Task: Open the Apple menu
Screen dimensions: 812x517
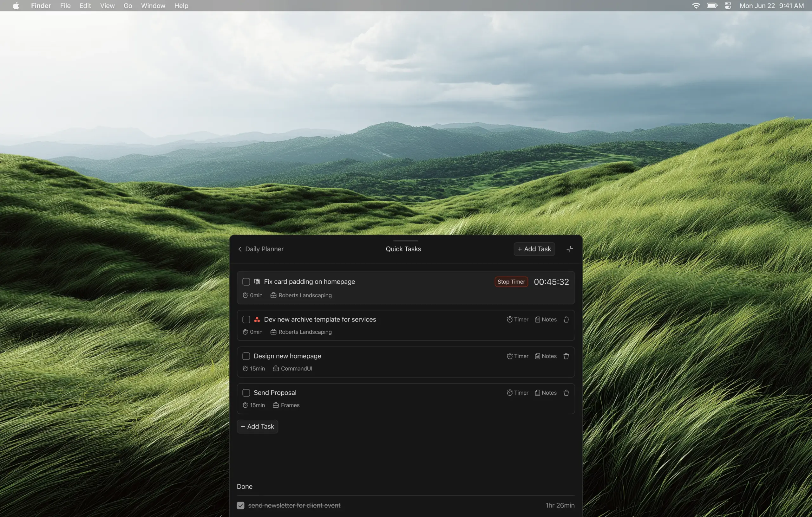Action: tap(16, 6)
